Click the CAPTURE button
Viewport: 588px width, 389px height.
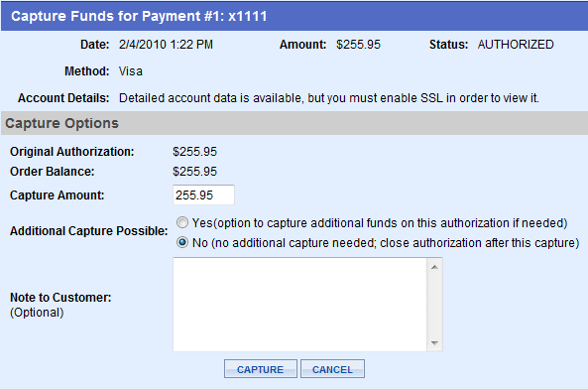[x=260, y=369]
